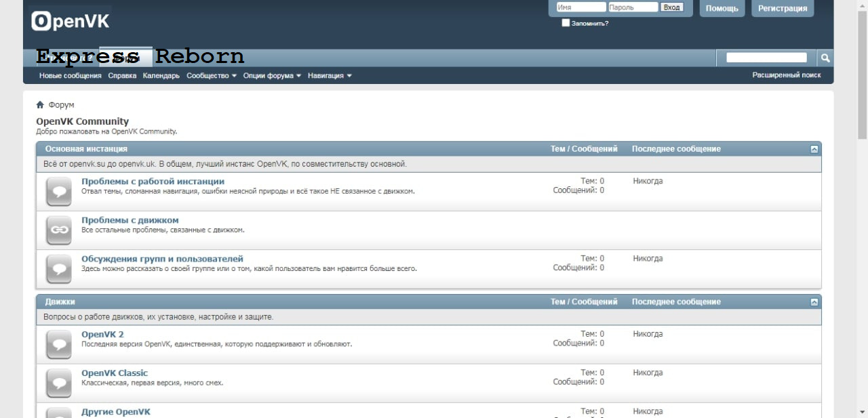Click the Основная инстанция category title
The height and width of the screenshot is (418, 868).
86,149
